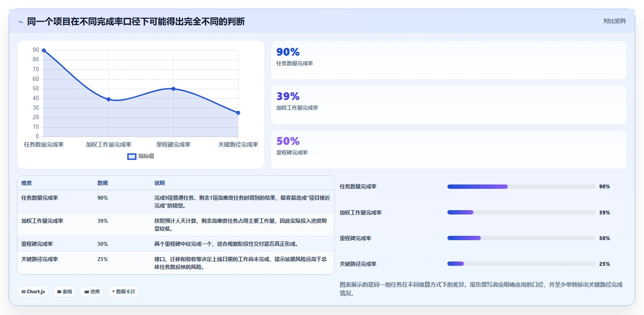Click the 里程碑完成率 progress bar

coord(521,238)
